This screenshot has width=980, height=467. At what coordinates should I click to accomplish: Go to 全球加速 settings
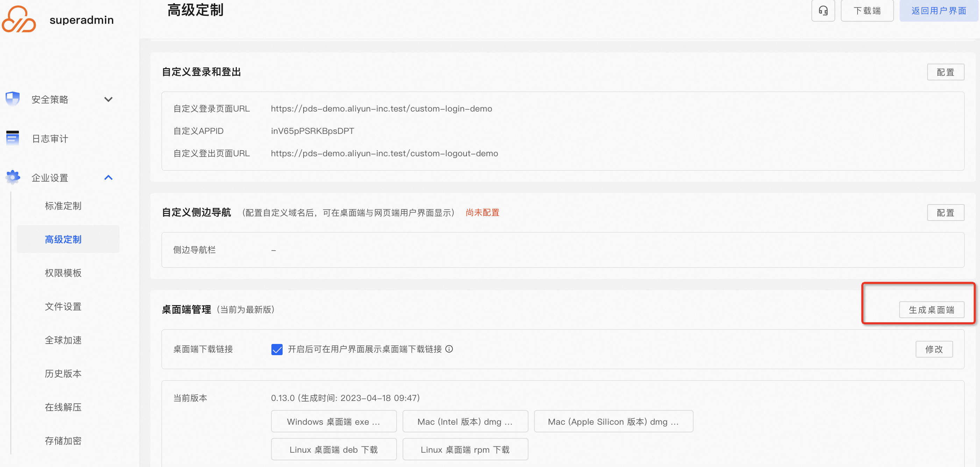(63, 340)
